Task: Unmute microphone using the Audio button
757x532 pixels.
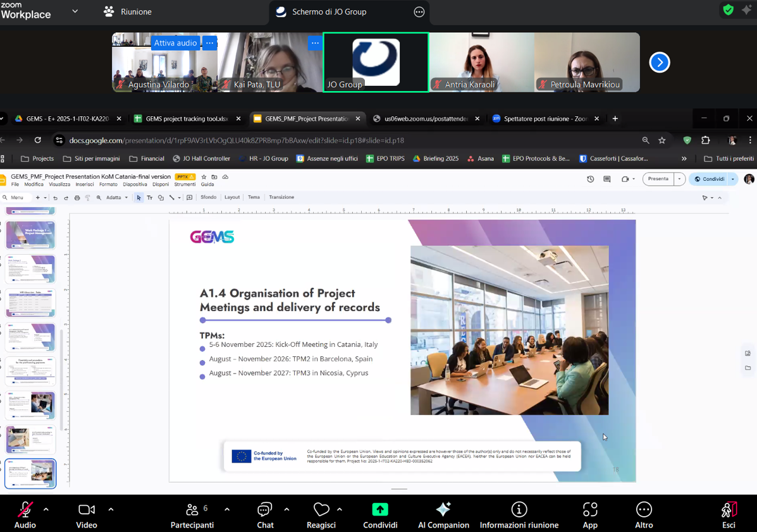Action: (x=25, y=510)
